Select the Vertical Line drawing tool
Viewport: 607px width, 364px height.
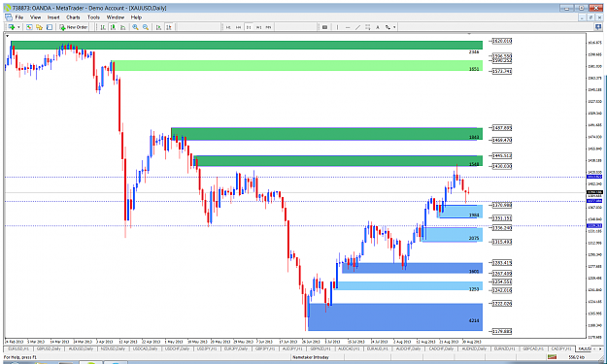coord(338,27)
